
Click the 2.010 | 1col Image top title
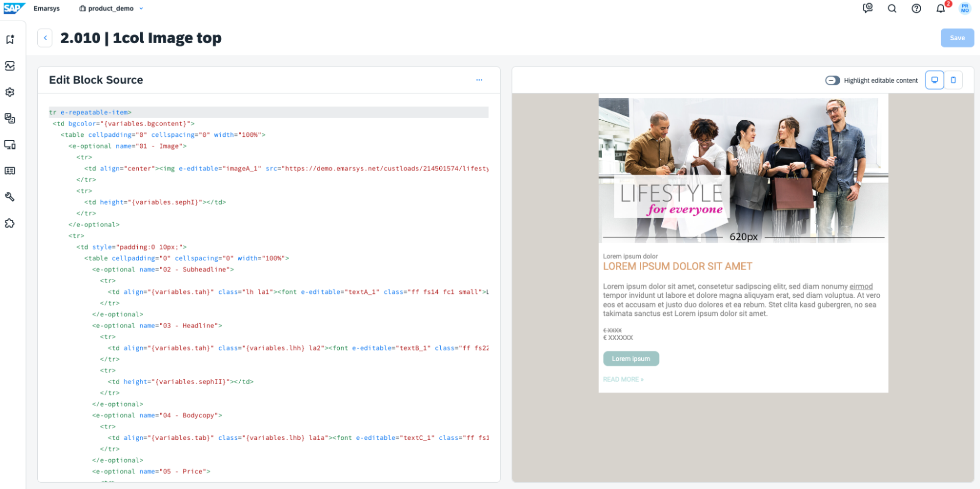coord(141,38)
